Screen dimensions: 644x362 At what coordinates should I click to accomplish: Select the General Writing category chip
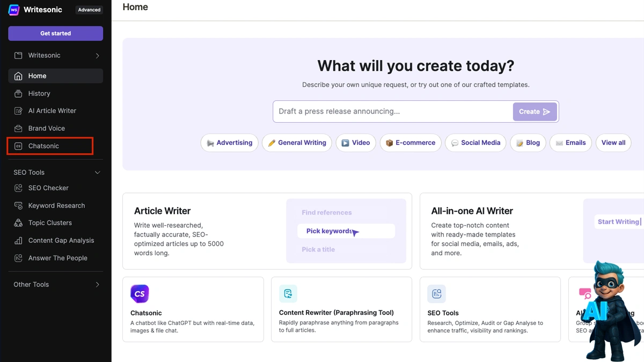tap(297, 143)
